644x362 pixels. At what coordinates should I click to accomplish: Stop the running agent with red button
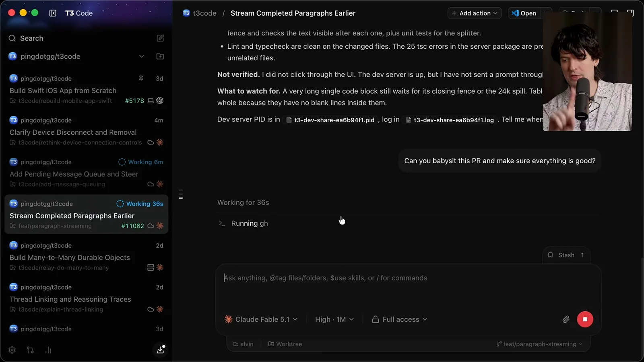pos(585,319)
